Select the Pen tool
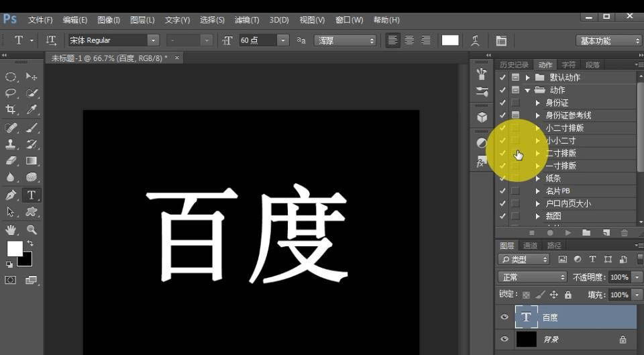Screen dimensions: 644x355 pyautogui.click(x=11, y=195)
